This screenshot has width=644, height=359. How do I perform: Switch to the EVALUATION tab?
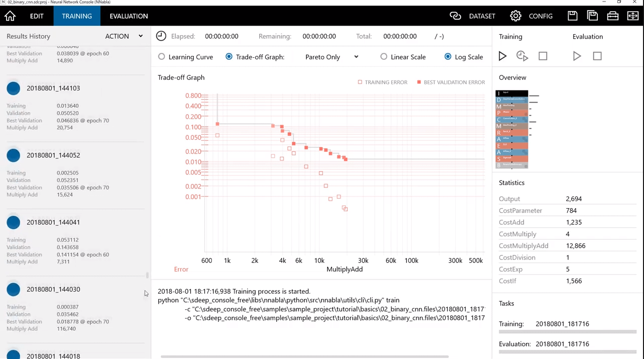129,16
